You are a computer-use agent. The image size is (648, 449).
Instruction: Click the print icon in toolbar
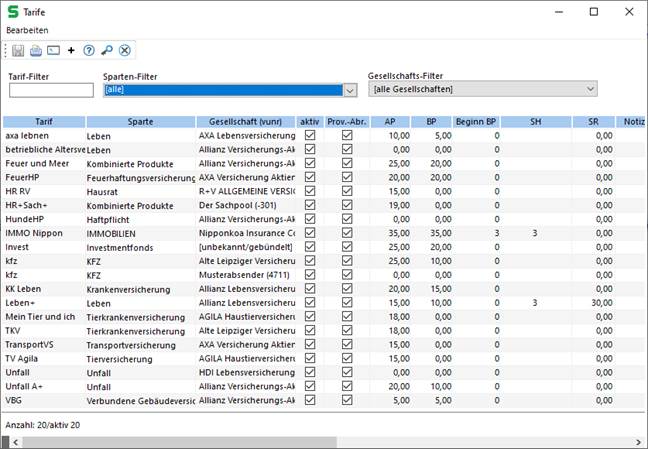point(36,50)
